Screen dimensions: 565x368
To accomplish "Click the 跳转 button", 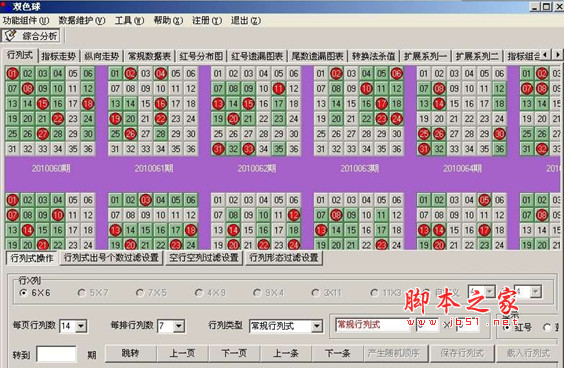I will point(130,354).
